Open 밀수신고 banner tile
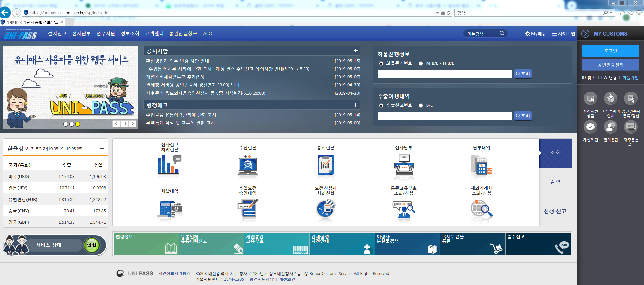 click(538, 244)
